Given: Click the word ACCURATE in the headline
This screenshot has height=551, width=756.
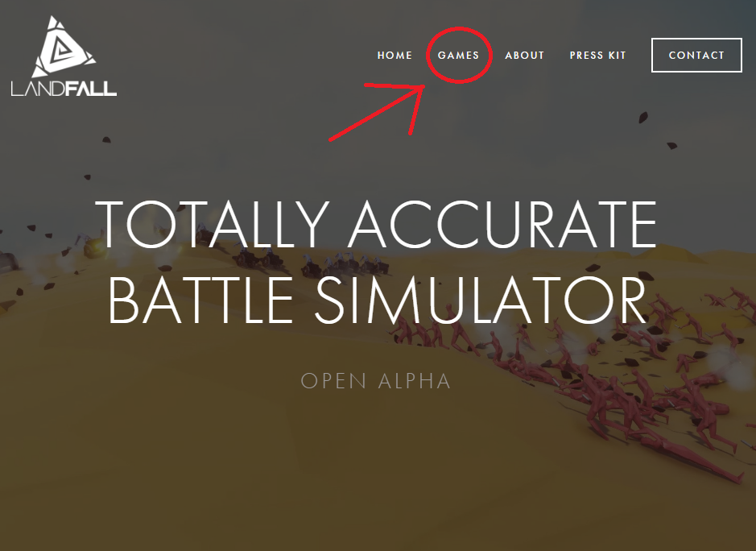Looking at the screenshot, I should coord(502,224).
